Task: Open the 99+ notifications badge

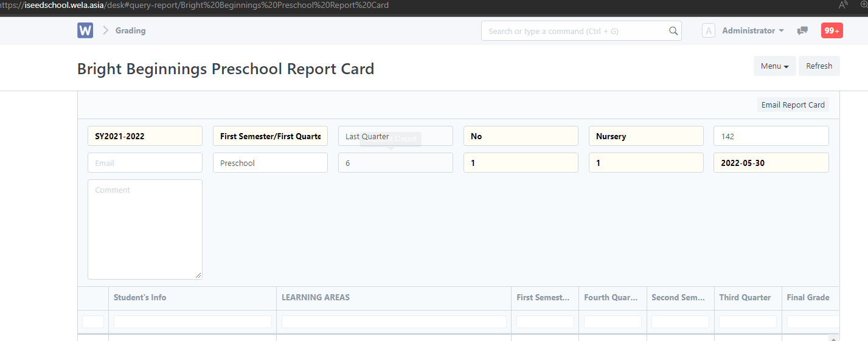Action: click(x=832, y=31)
